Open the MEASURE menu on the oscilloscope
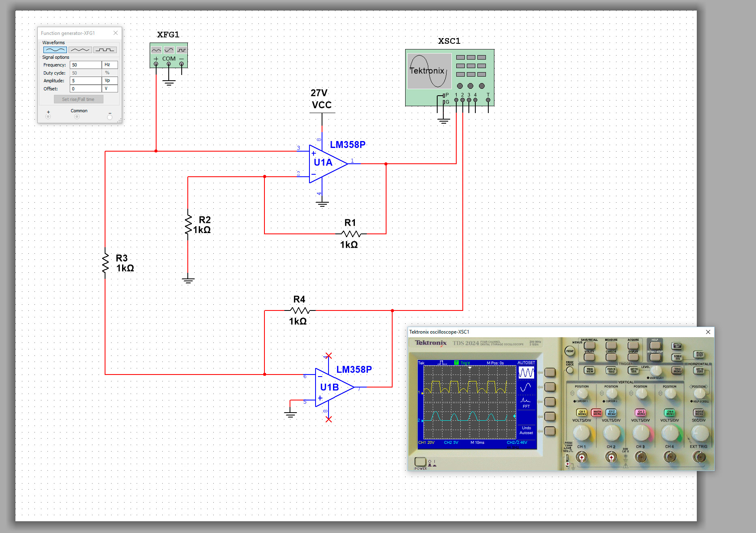 pos(611,345)
